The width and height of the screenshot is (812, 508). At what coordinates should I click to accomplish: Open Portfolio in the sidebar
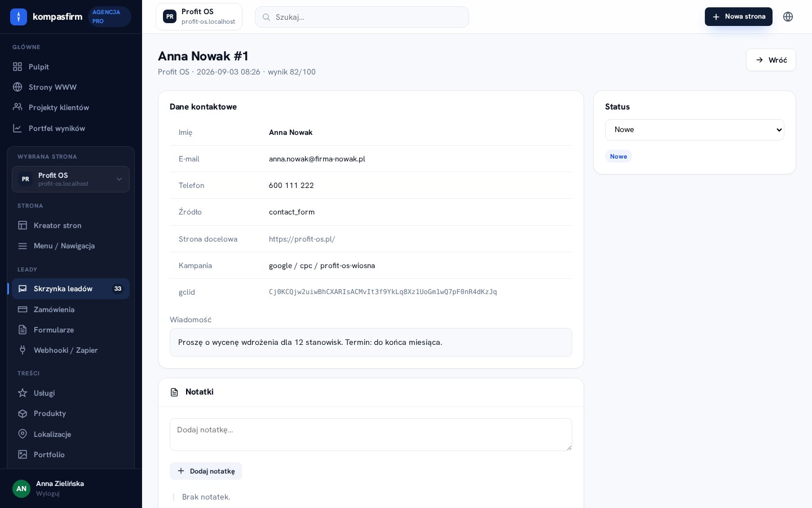pos(70,454)
